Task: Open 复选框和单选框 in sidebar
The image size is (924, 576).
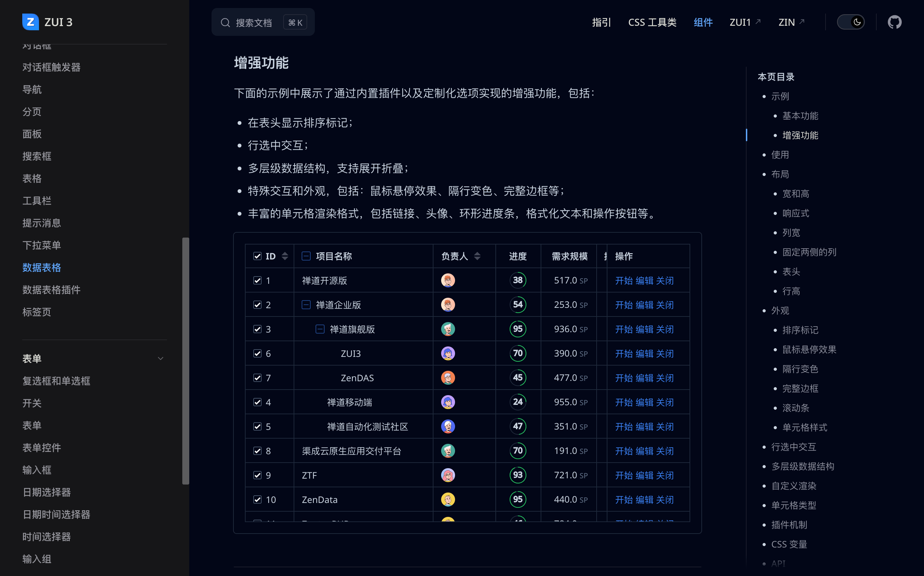Action: point(56,381)
